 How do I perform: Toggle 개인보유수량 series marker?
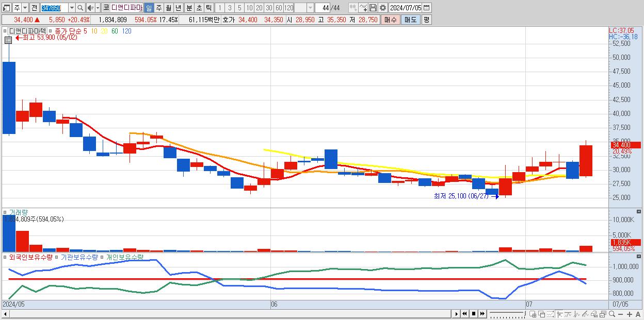pos(102,257)
